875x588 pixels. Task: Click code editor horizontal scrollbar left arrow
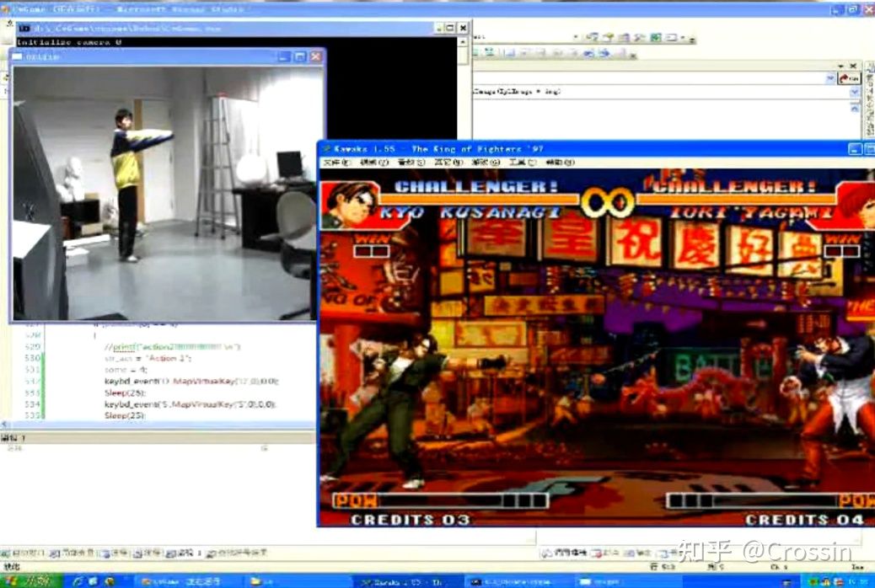4,425
